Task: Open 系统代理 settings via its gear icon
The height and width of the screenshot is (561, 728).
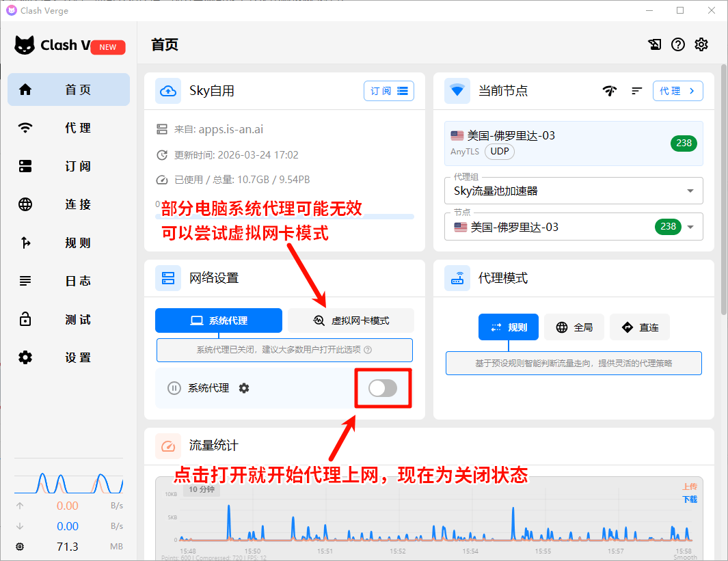Action: (x=244, y=388)
